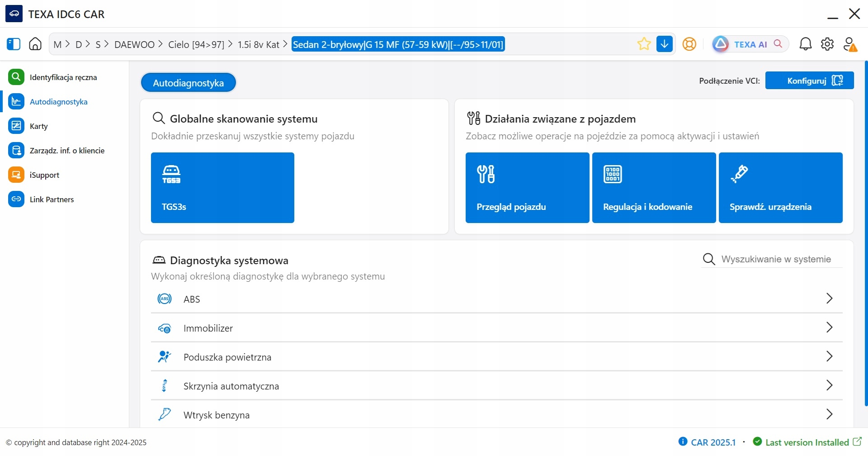Click the Poduszka powietrzna airbag icon
Screen dimensions: 868x456
coord(165,357)
